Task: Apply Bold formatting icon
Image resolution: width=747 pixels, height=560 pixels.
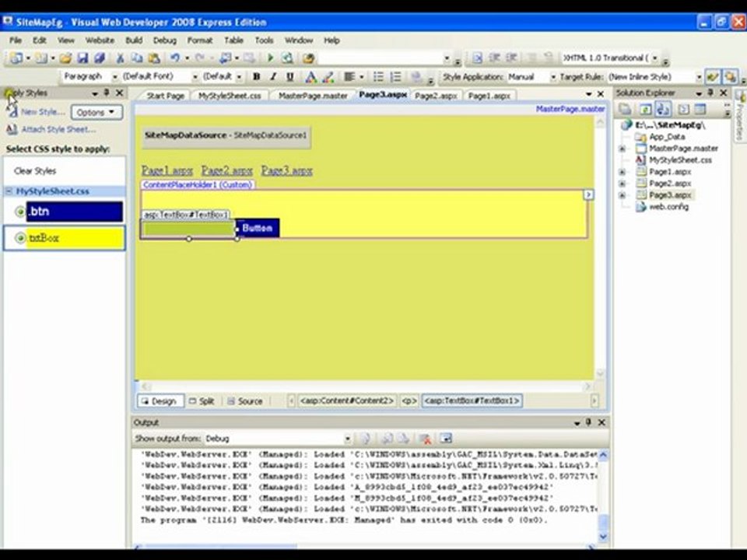Action: click(256, 77)
